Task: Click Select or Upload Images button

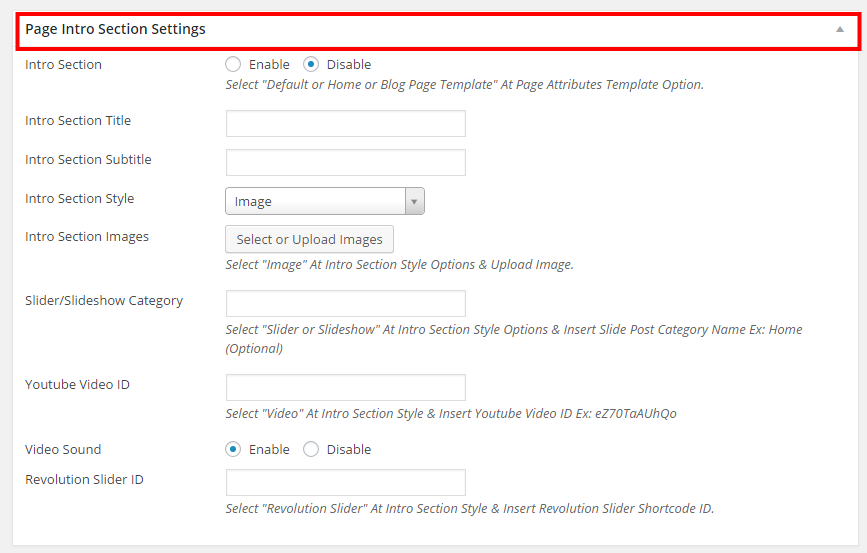Action: [x=309, y=239]
